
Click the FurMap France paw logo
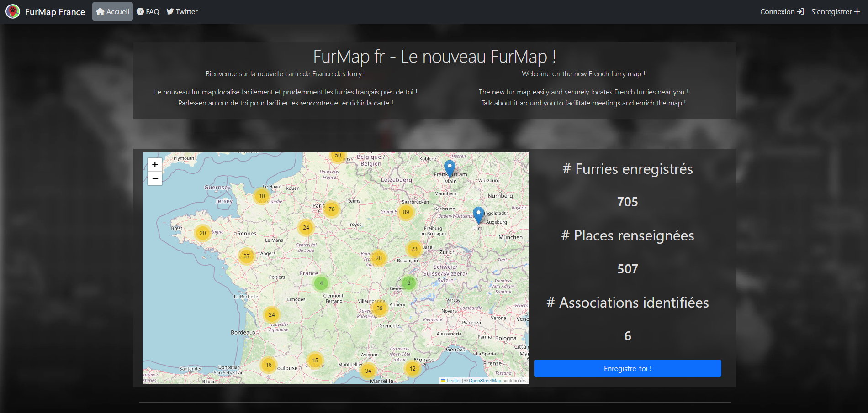click(13, 11)
